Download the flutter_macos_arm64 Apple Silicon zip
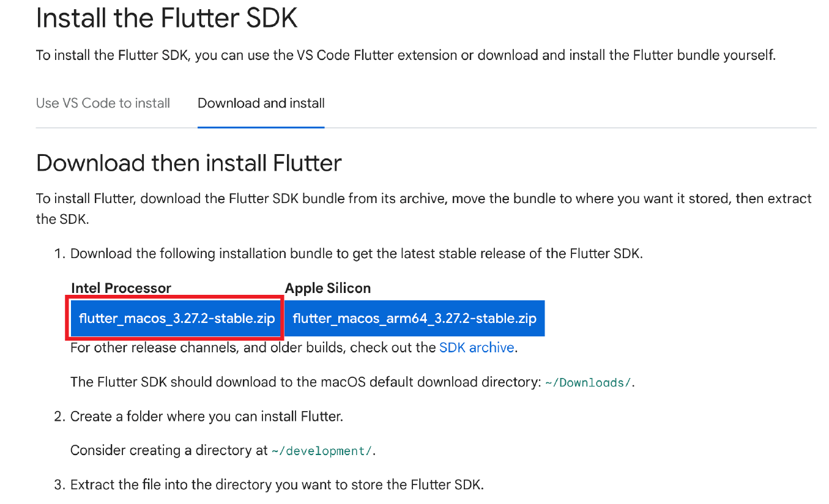 (414, 319)
